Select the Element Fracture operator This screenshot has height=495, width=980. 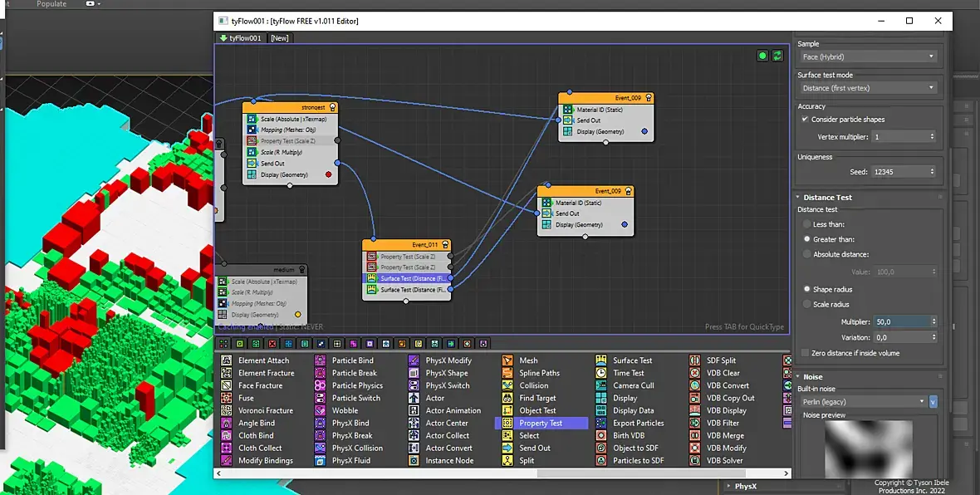[258, 373]
